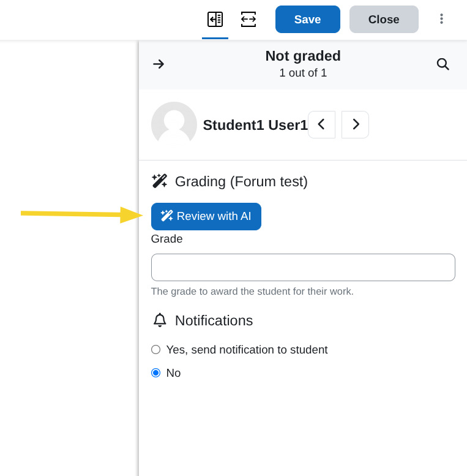Viewport: 467px width, 476px height.
Task: Select Yes, send notification to student
Action: pyautogui.click(x=156, y=350)
